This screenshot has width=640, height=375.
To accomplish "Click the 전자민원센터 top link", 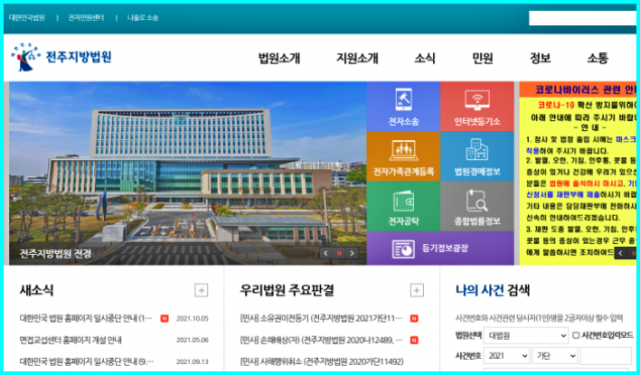I will pyautogui.click(x=86, y=18).
